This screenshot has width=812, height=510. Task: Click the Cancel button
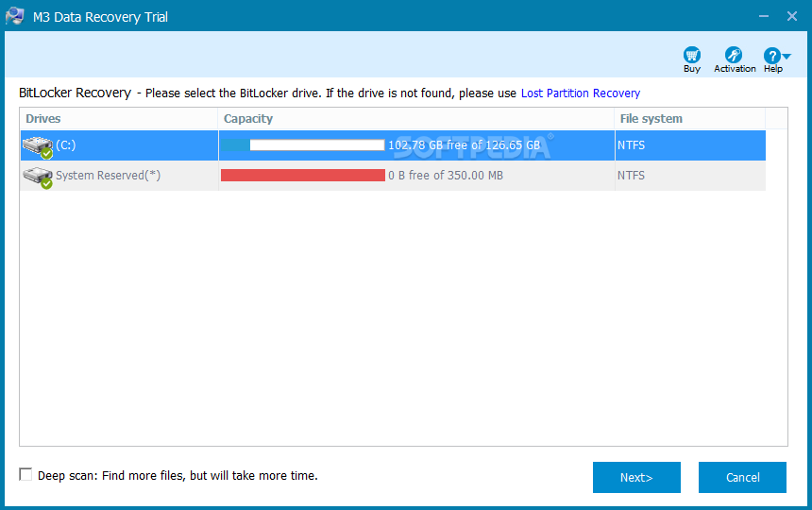742,477
